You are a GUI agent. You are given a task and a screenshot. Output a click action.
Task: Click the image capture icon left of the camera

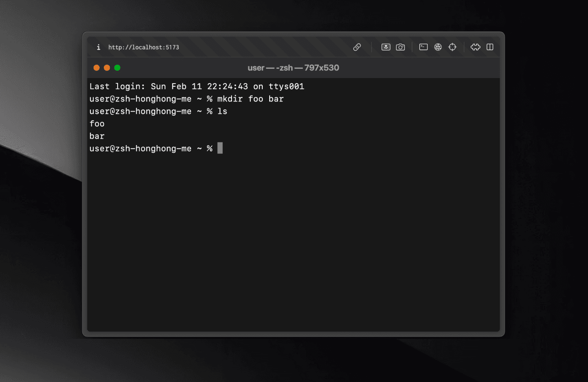(x=386, y=47)
